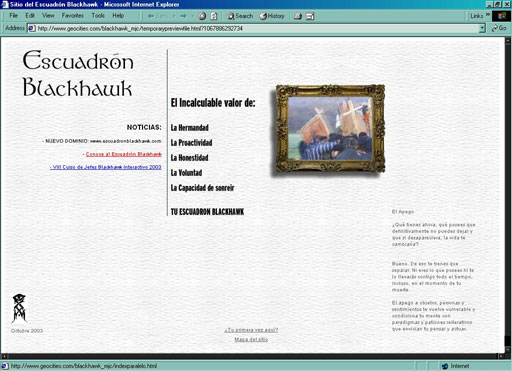Expand the Back button history dropdown arrow
This screenshot has width=512, height=371.
point(174,16)
